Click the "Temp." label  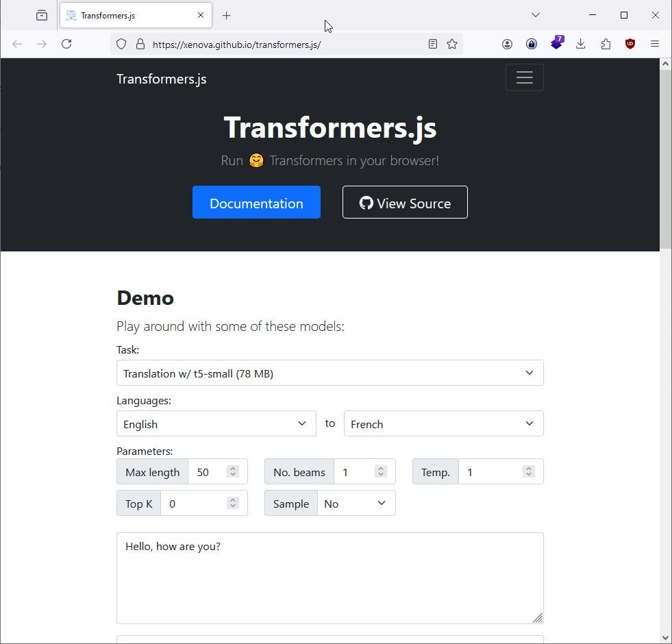(x=436, y=472)
